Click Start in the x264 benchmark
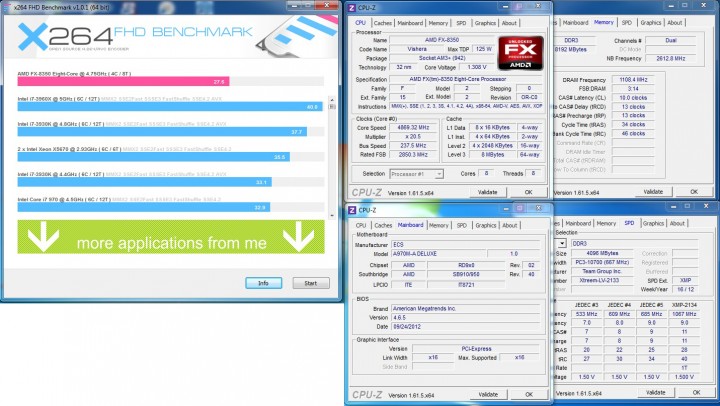The height and width of the screenshot is (406, 720). click(311, 283)
